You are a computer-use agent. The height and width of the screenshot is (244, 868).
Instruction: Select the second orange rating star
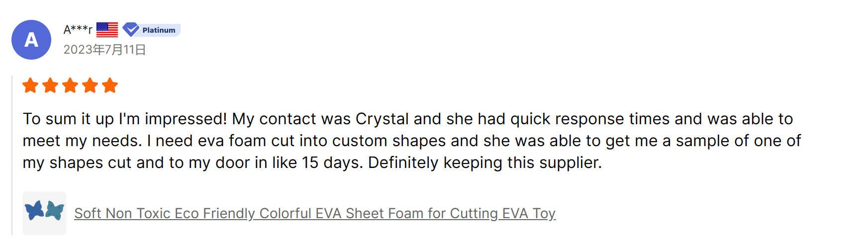click(x=50, y=85)
